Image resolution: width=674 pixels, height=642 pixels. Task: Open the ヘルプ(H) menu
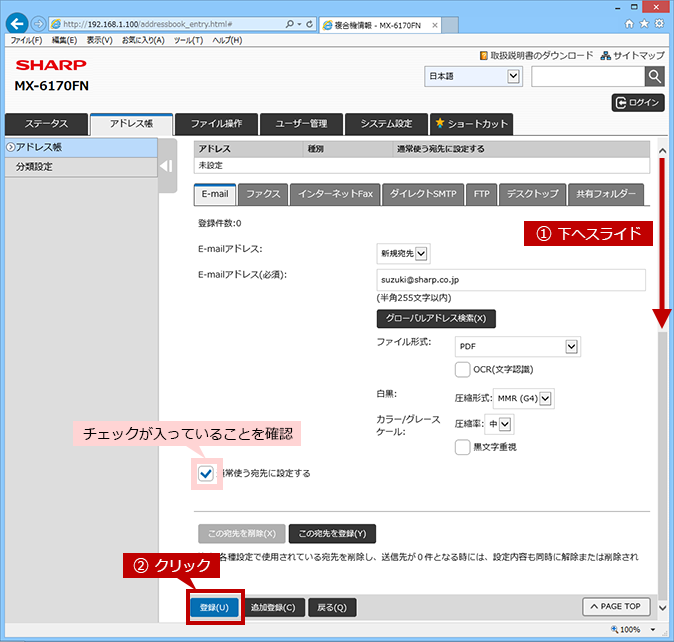pyautogui.click(x=227, y=40)
